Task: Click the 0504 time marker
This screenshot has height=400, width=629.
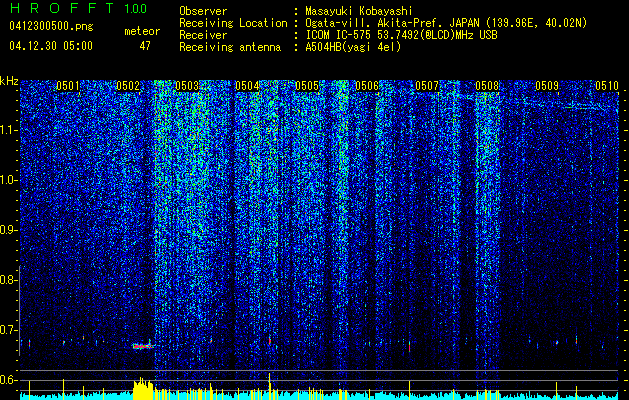Action: (x=247, y=86)
